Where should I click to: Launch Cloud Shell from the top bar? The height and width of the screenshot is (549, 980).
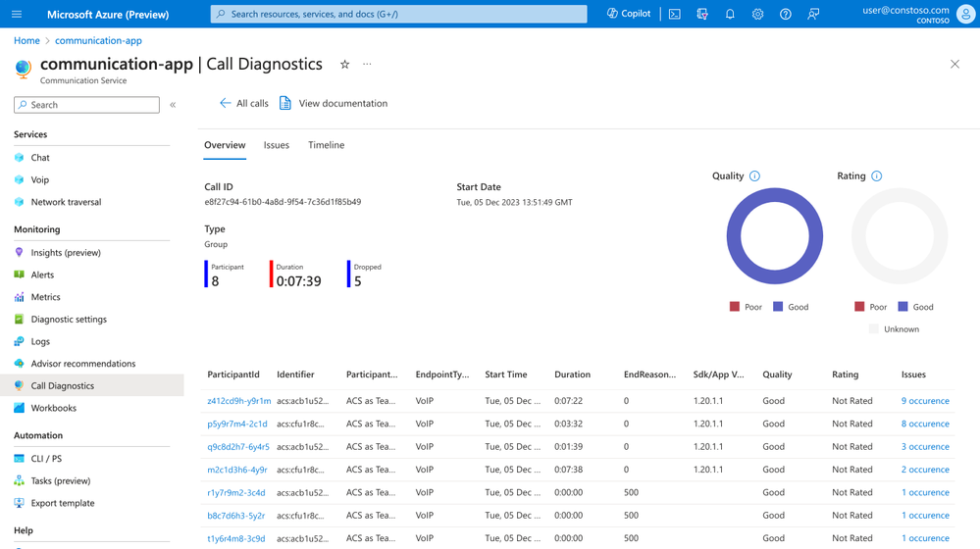click(674, 14)
